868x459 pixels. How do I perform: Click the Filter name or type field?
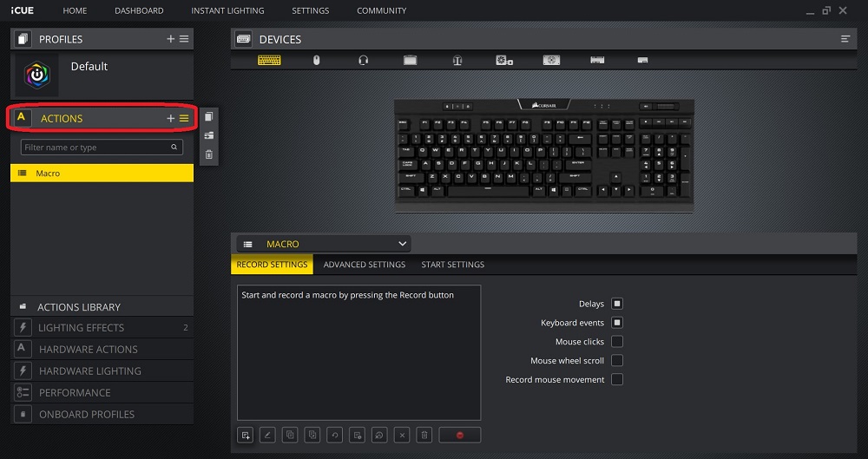point(102,147)
